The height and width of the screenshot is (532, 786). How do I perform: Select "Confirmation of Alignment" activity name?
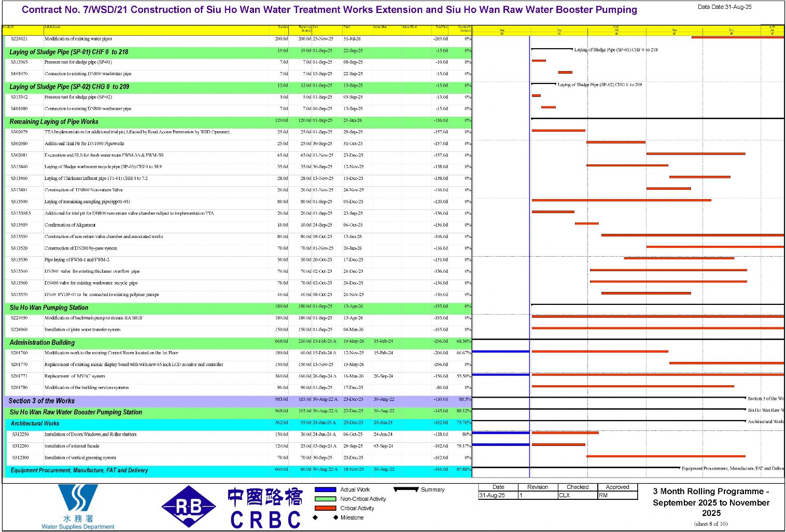click(x=70, y=225)
